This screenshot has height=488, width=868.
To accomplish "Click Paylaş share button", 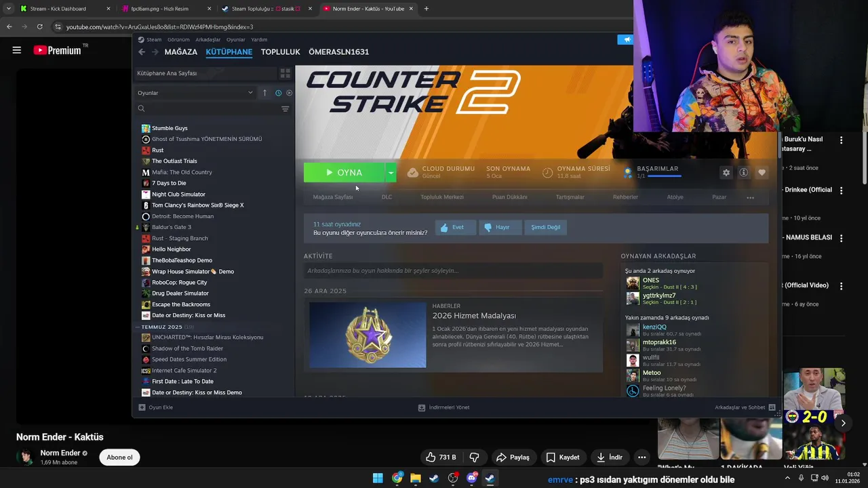I will coord(513,457).
